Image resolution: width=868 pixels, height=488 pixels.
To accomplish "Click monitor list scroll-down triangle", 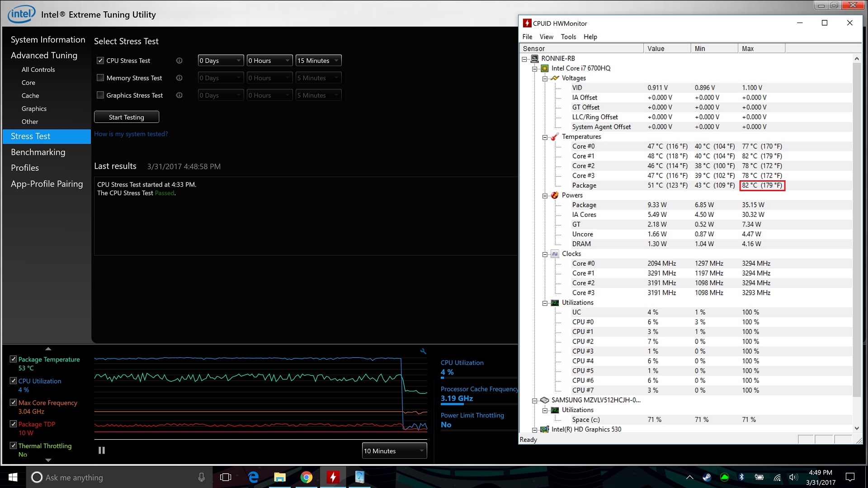I will (48, 460).
